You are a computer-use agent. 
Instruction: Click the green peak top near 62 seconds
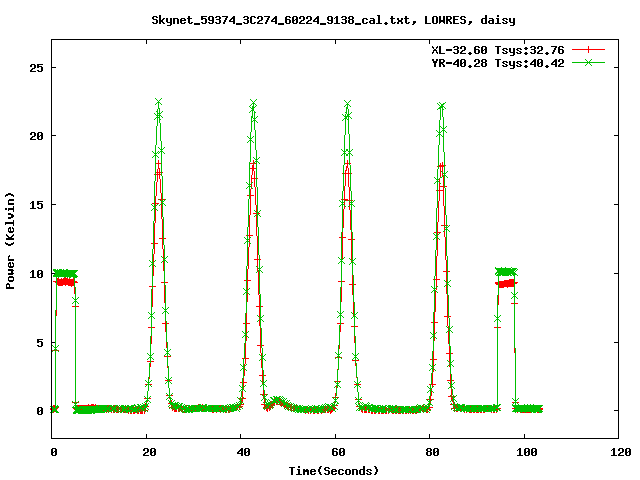tap(347, 104)
